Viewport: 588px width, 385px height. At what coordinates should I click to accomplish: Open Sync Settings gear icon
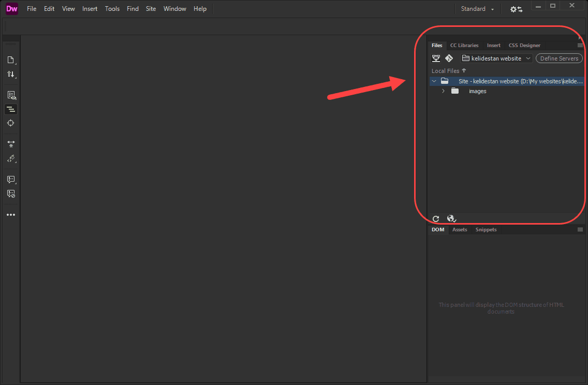point(516,9)
